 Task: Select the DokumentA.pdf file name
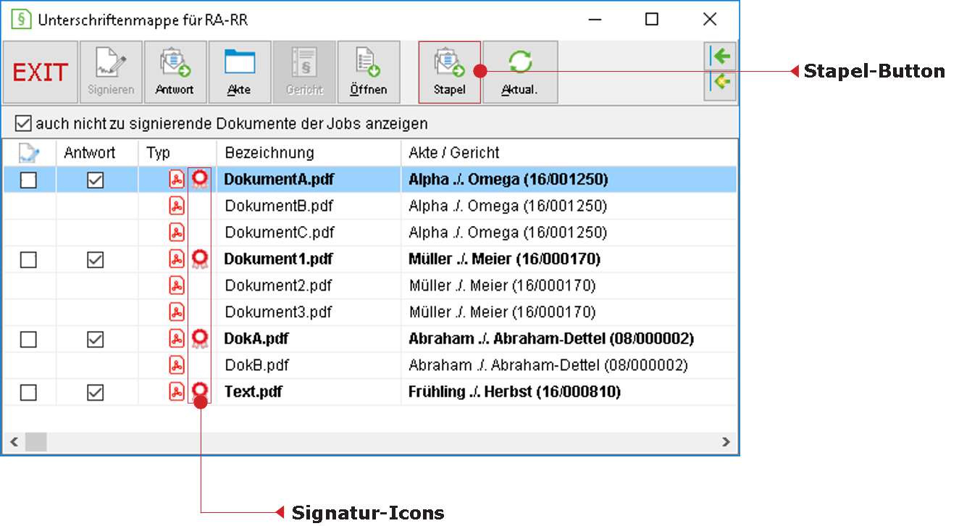pyautogui.click(x=279, y=179)
